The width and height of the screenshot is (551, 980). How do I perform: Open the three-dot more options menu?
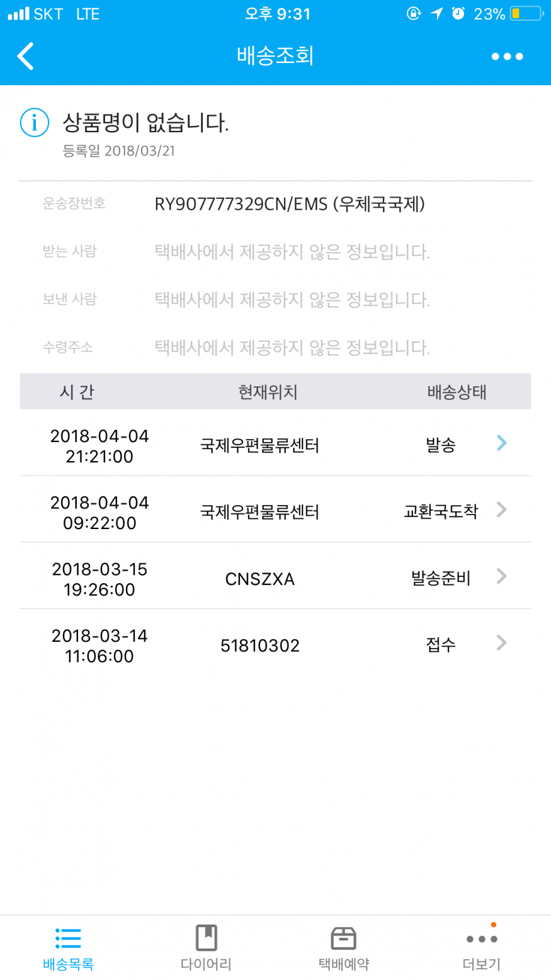[x=507, y=57]
